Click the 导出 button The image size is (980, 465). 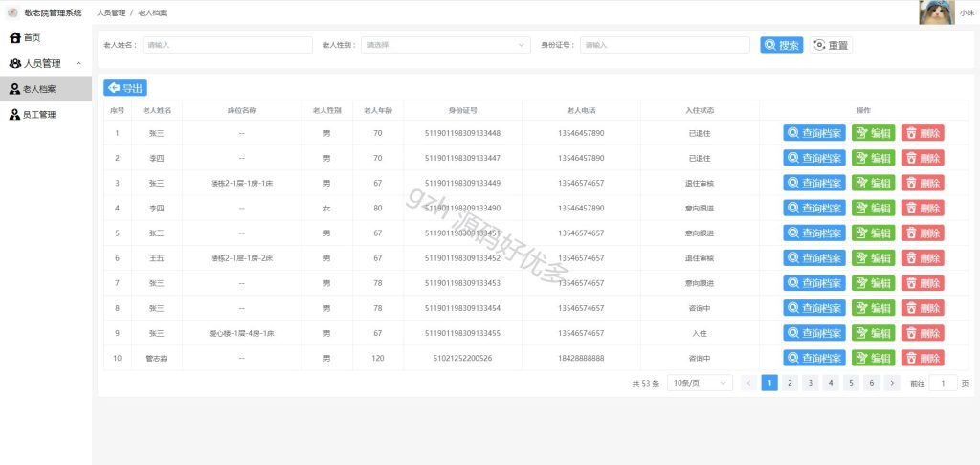[x=125, y=88]
